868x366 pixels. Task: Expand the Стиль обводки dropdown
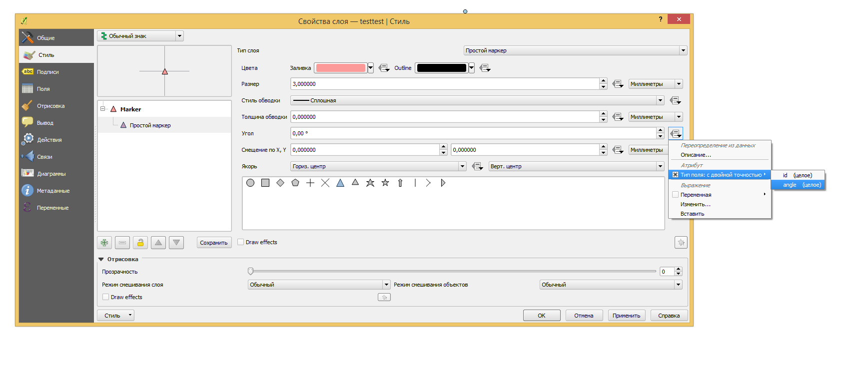tap(477, 100)
